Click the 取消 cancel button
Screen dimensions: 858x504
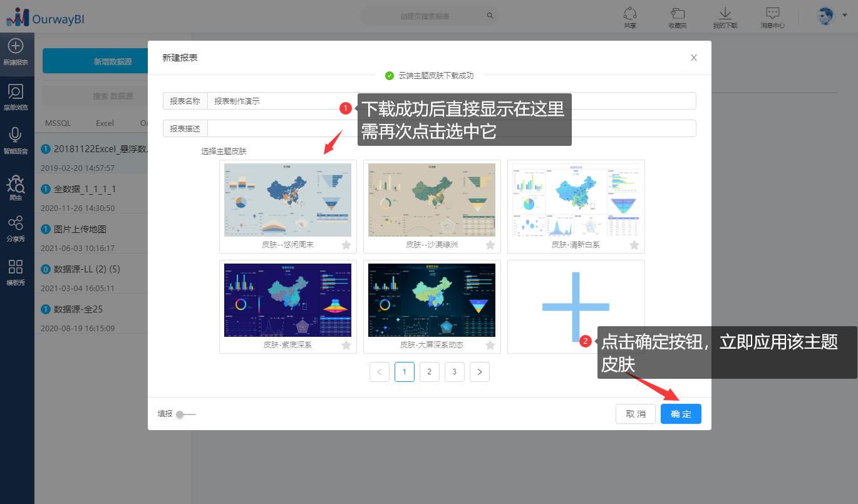635,414
